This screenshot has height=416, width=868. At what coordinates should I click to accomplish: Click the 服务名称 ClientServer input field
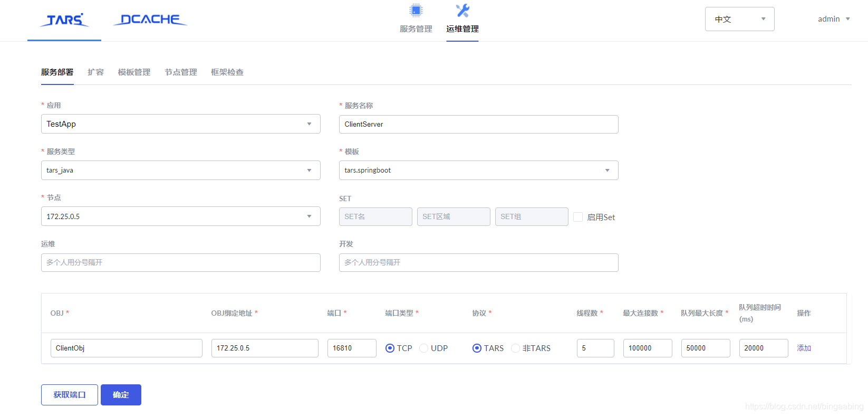coord(479,124)
